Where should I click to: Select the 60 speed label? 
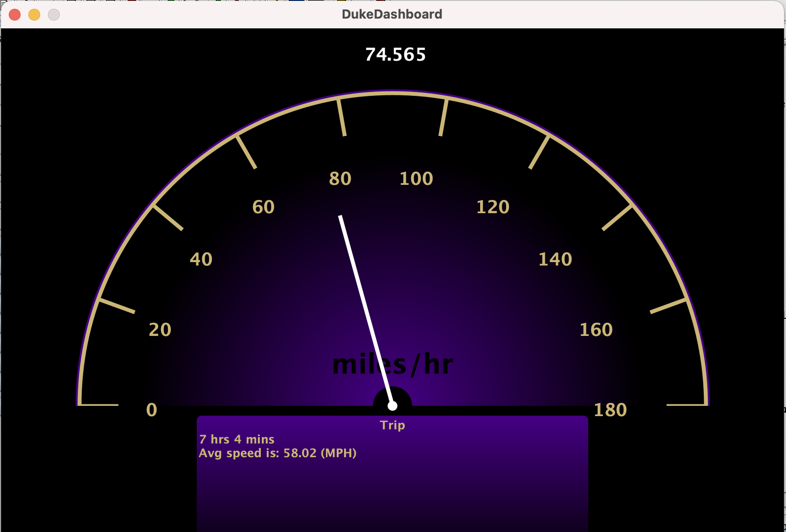click(263, 207)
